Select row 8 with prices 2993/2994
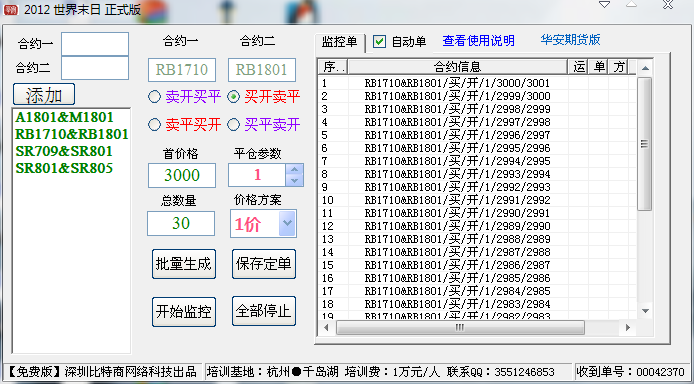 tap(477, 174)
